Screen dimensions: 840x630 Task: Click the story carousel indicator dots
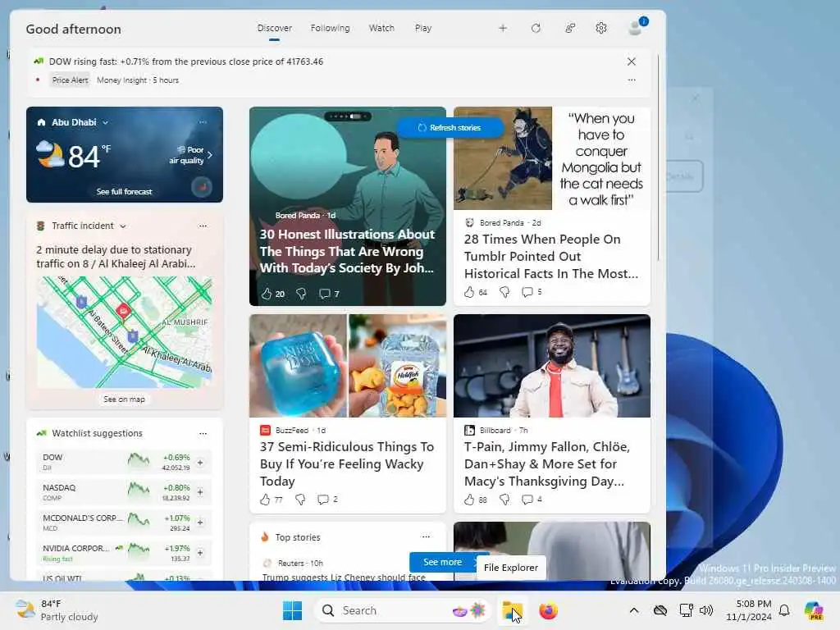click(348, 116)
